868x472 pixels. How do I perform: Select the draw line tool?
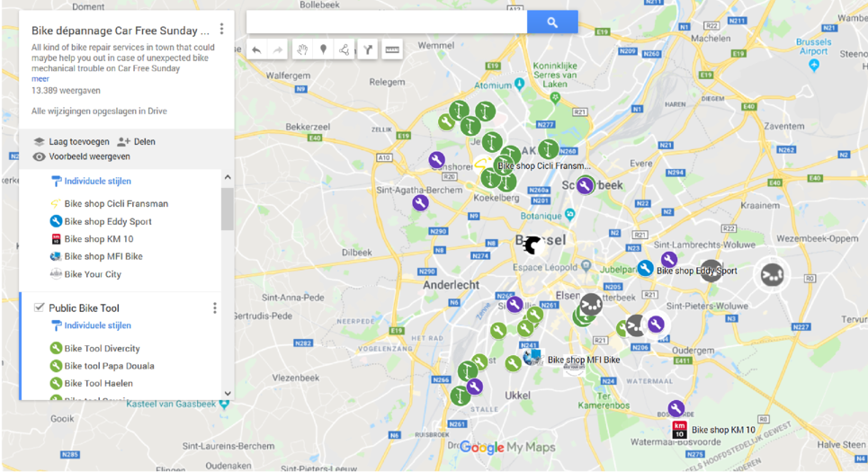(x=345, y=50)
